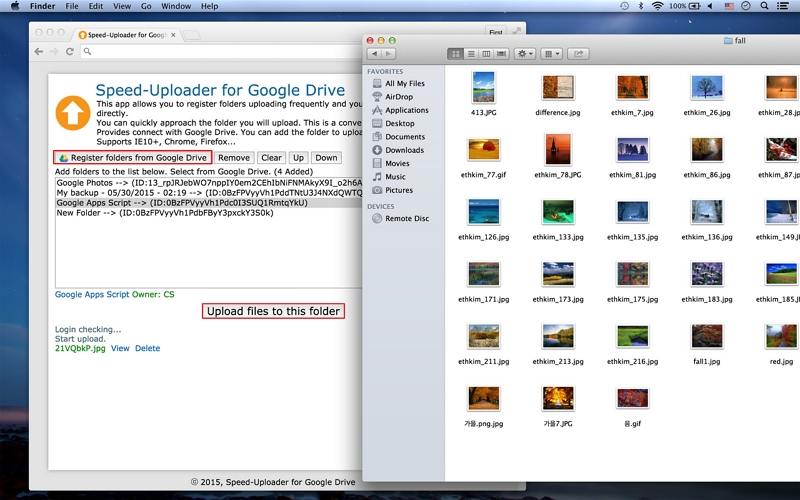Select the Google Apps Script folder entry

coord(181,202)
